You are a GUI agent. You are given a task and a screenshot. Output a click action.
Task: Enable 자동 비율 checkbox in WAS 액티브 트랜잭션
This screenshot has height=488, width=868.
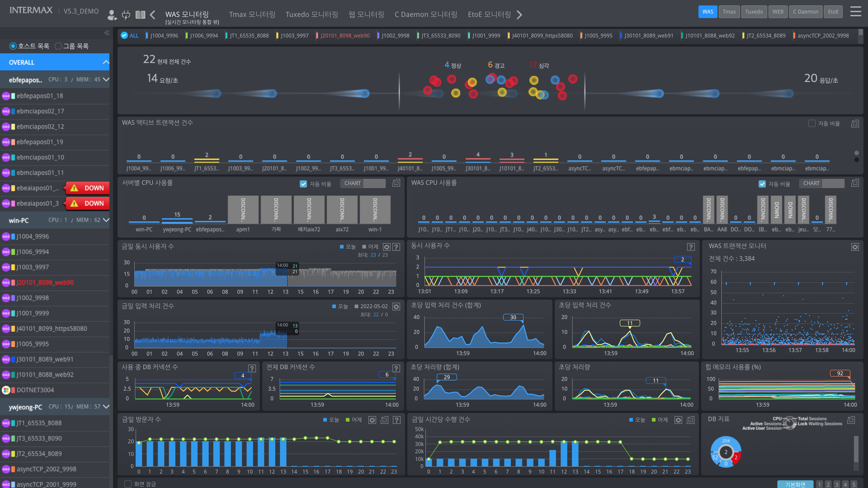coord(812,124)
